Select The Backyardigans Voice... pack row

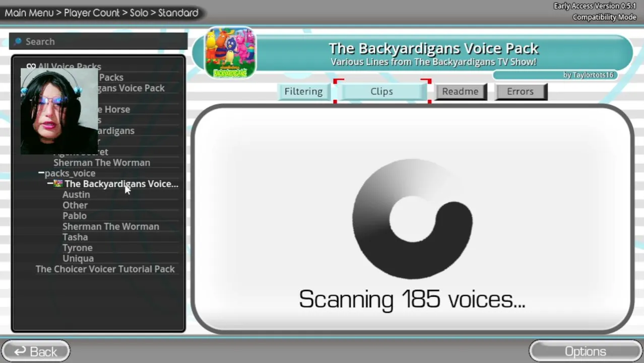point(121,184)
